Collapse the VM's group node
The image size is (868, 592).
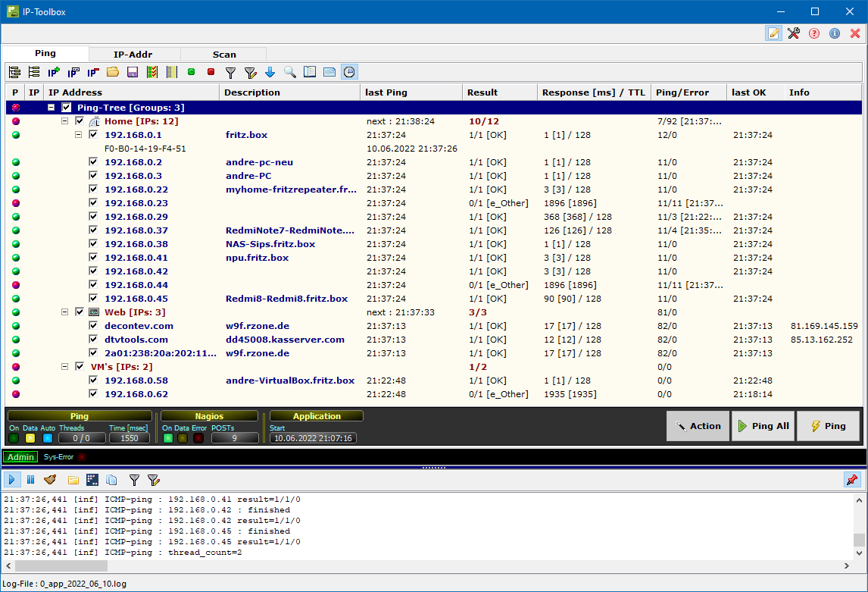65,367
